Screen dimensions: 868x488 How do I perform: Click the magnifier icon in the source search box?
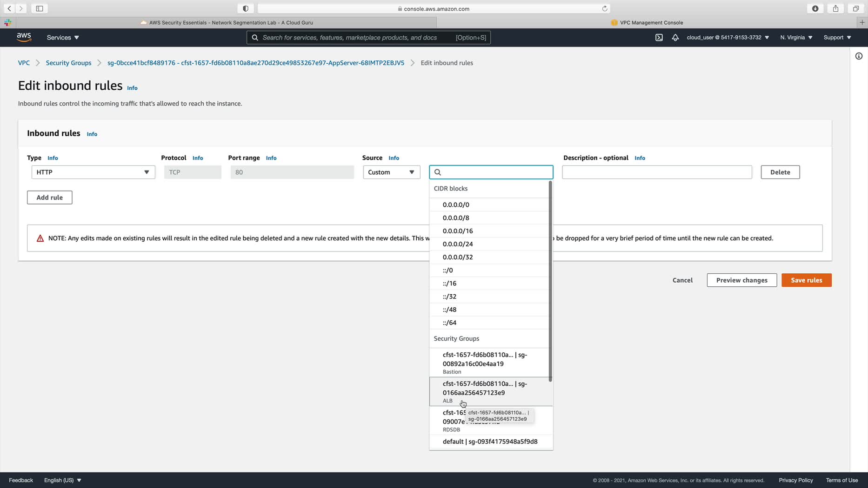coord(438,172)
